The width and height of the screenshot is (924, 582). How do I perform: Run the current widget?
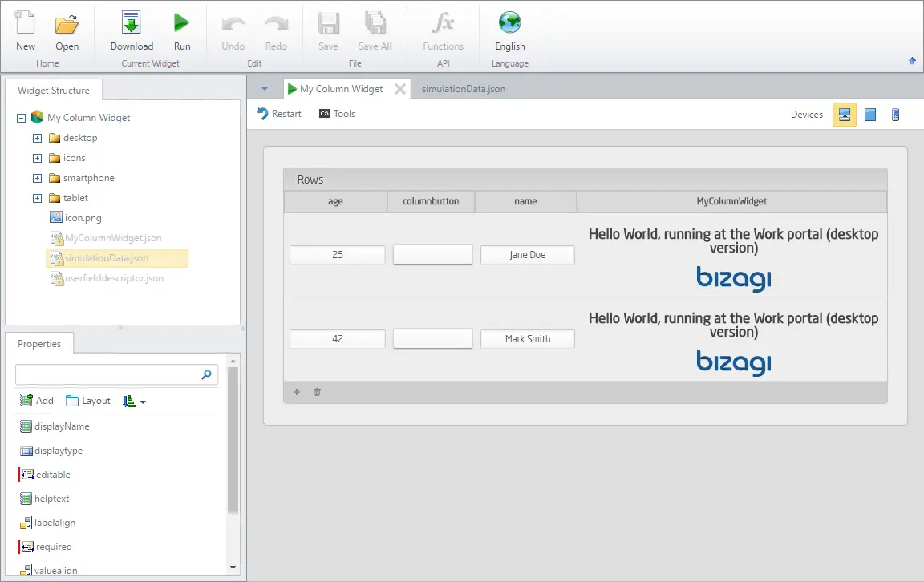[181, 30]
